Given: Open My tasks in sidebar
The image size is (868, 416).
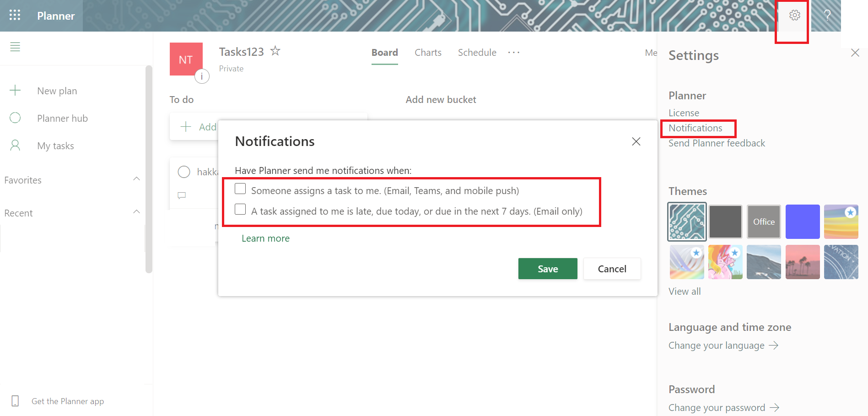Looking at the screenshot, I should 55,146.
